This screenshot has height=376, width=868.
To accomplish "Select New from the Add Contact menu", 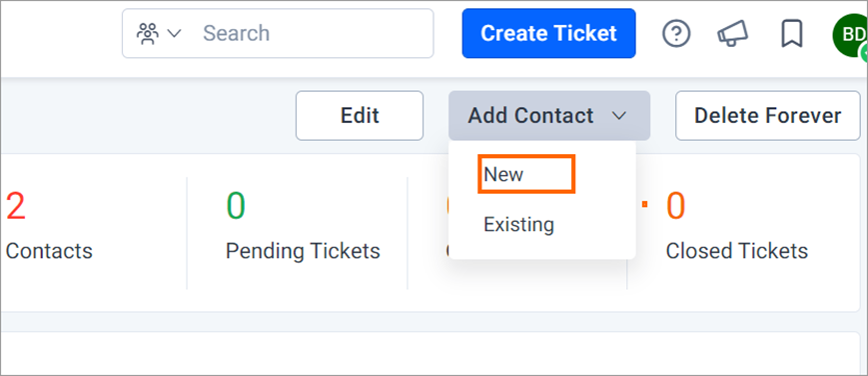I will point(503,175).
